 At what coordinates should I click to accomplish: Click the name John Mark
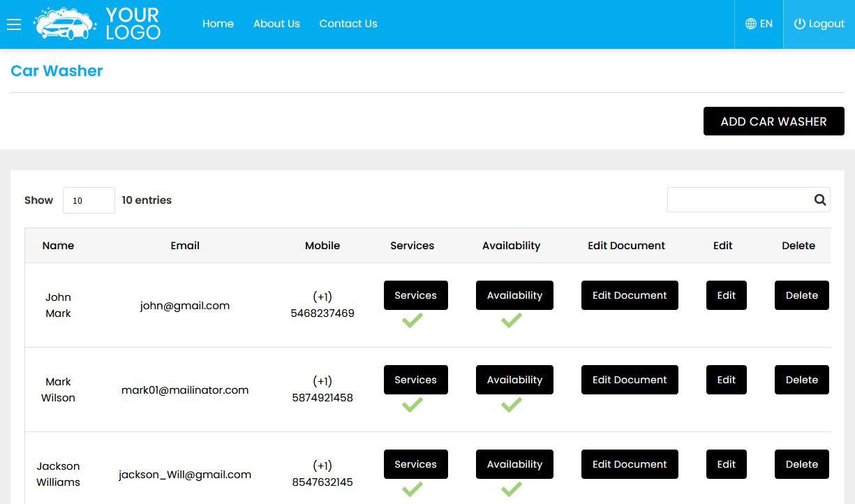click(58, 305)
